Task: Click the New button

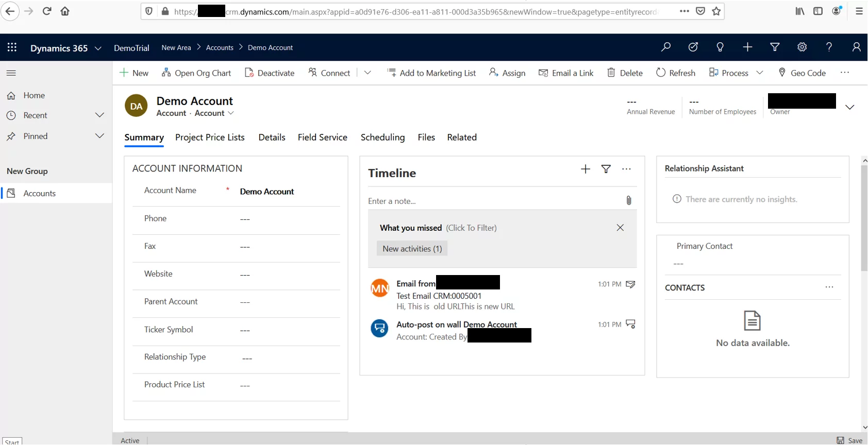Action: coord(134,73)
